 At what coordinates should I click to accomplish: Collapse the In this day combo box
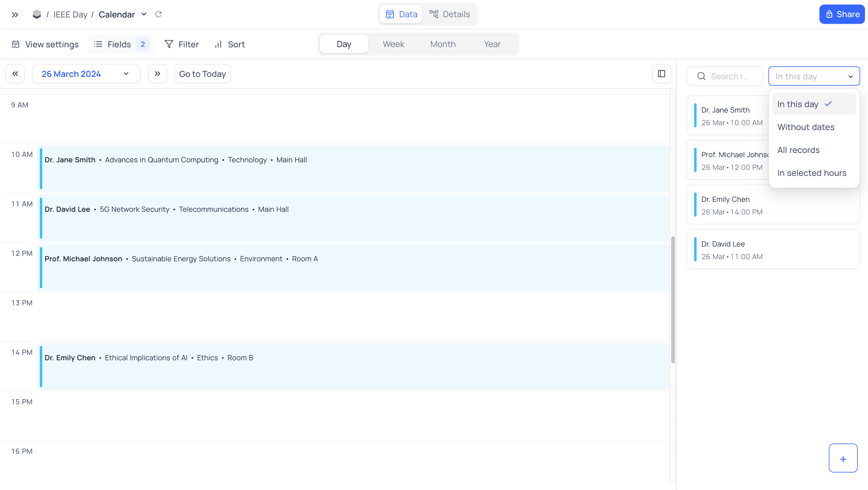click(813, 76)
